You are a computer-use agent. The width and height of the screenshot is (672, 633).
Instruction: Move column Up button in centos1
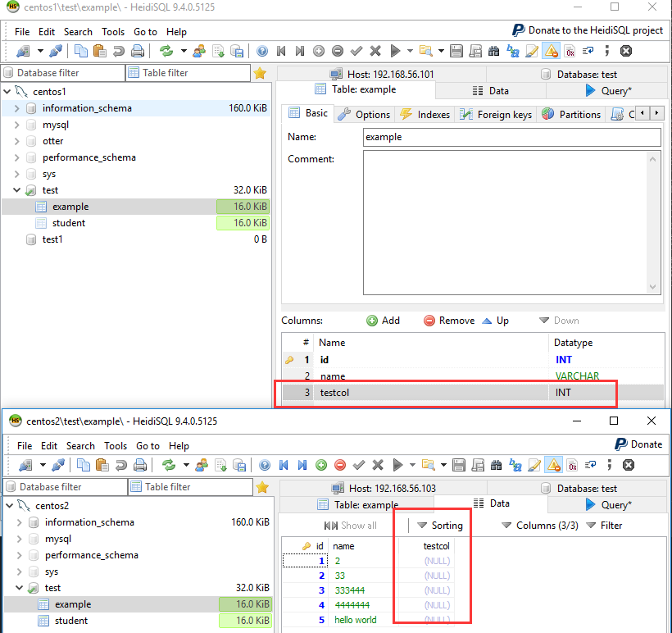(x=496, y=321)
